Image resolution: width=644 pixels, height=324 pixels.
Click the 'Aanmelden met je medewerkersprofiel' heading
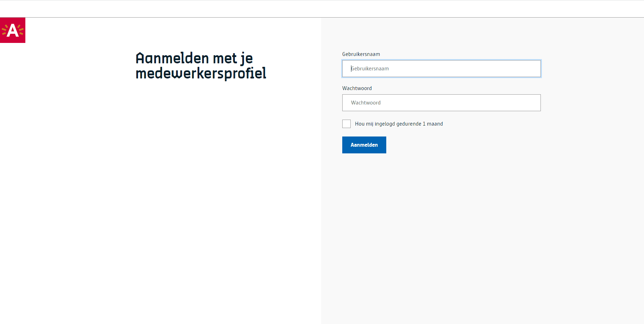pyautogui.click(x=201, y=66)
